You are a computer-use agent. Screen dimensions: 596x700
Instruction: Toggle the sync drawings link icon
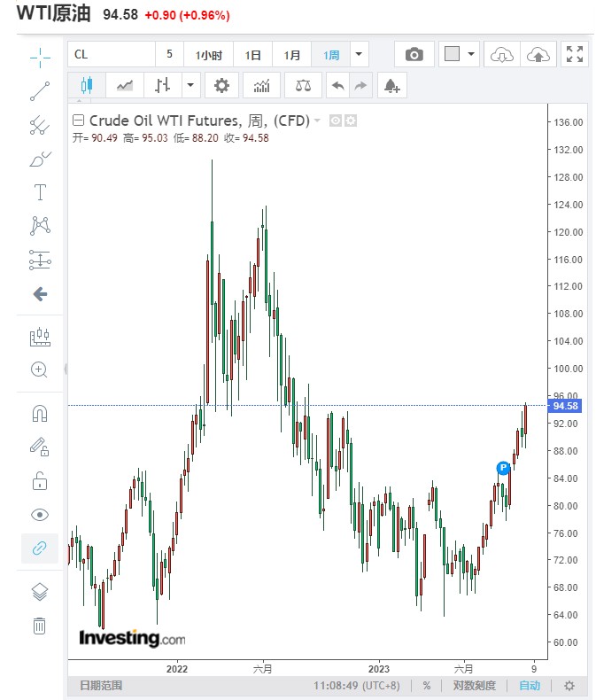pos(40,548)
